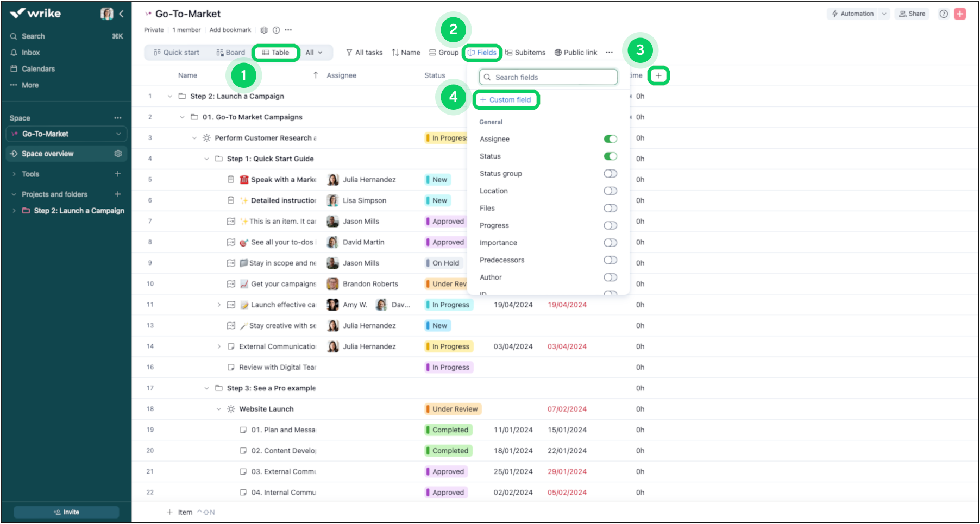Expand the Go-To-Market space selector

click(x=118, y=134)
